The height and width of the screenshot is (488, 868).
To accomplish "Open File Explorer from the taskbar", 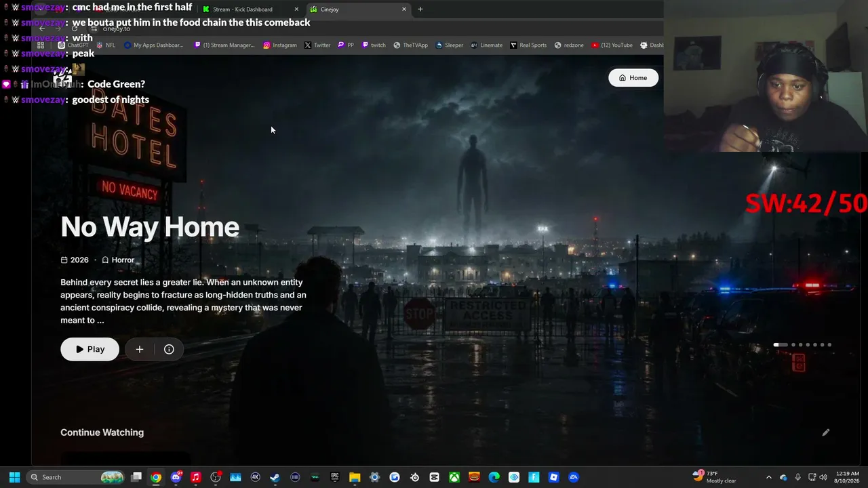I will [x=355, y=477].
